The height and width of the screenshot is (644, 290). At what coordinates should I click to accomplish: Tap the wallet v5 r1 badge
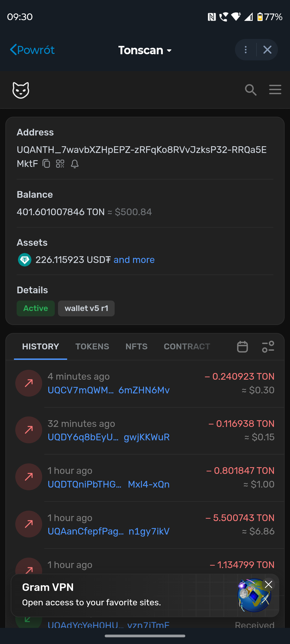[x=86, y=308]
